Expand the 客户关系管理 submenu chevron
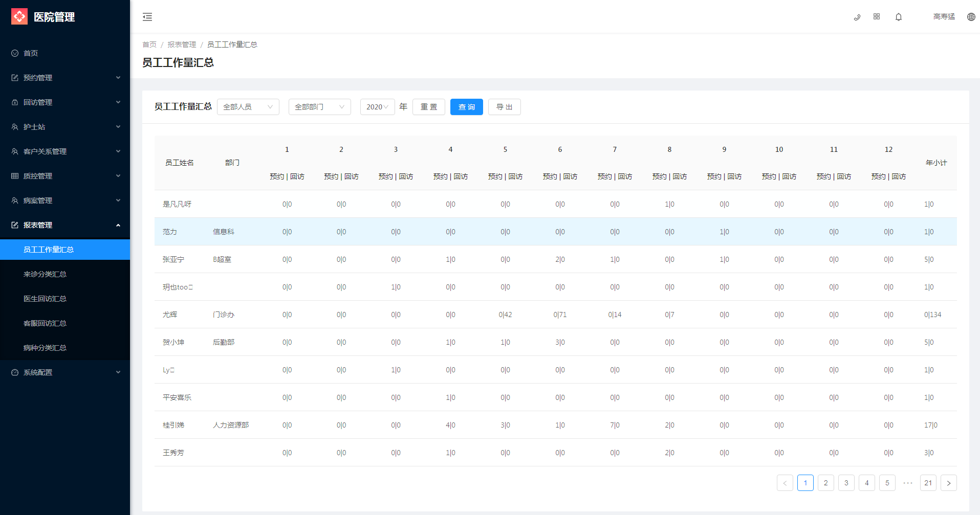This screenshot has height=515, width=980. [118, 151]
